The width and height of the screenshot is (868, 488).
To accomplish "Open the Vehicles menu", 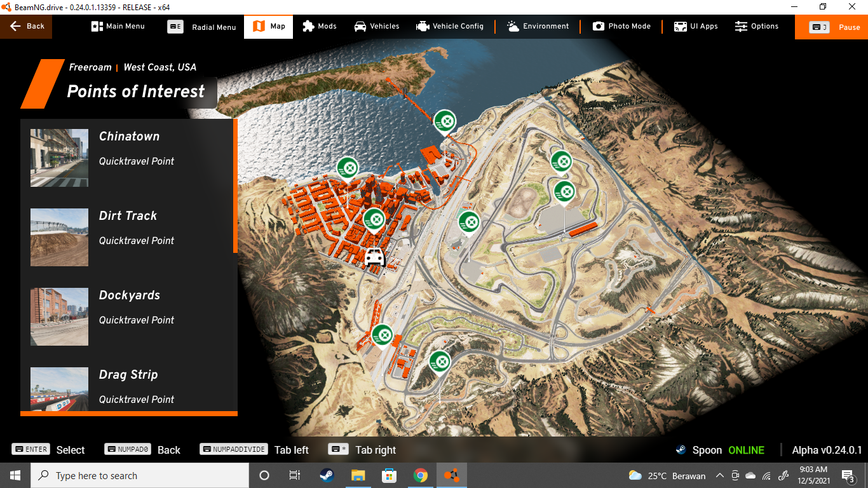I will coord(377,26).
